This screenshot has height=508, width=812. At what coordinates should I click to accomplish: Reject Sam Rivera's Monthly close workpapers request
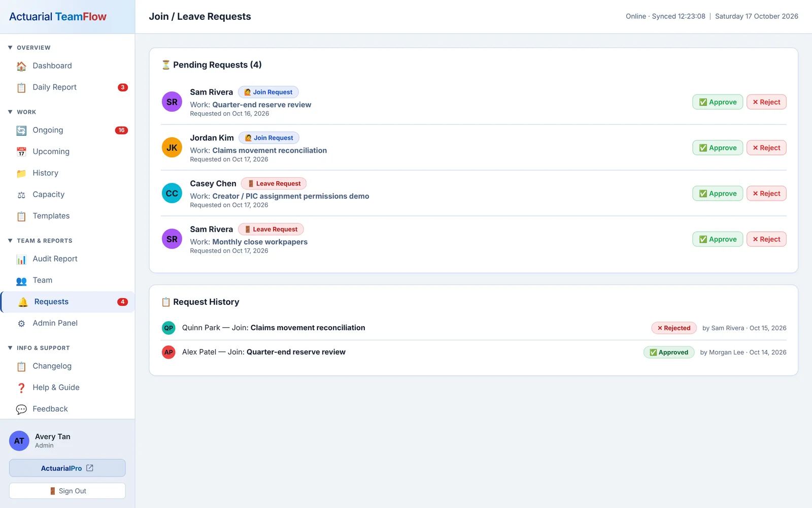[x=766, y=239]
